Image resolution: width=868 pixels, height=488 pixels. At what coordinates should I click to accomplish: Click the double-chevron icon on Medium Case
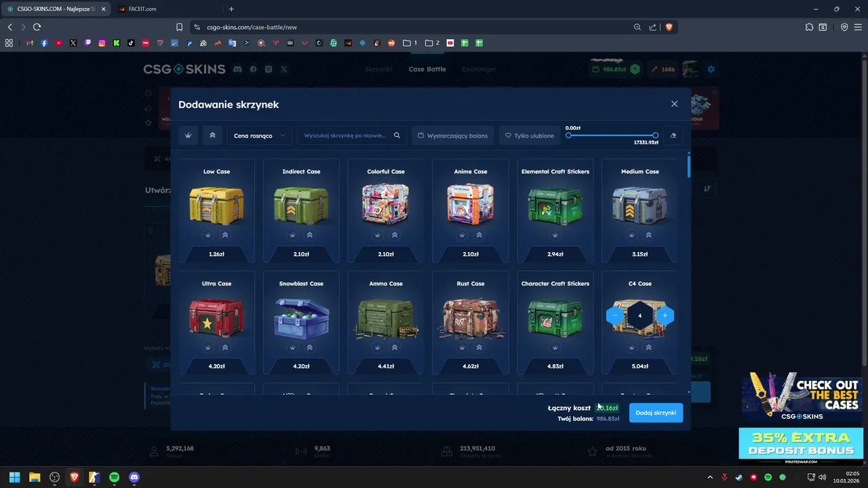(648, 235)
